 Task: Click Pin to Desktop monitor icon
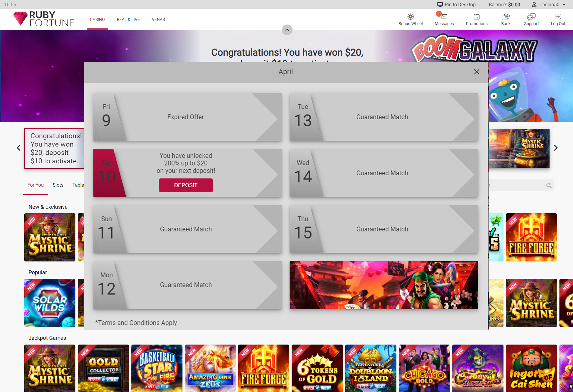440,5
